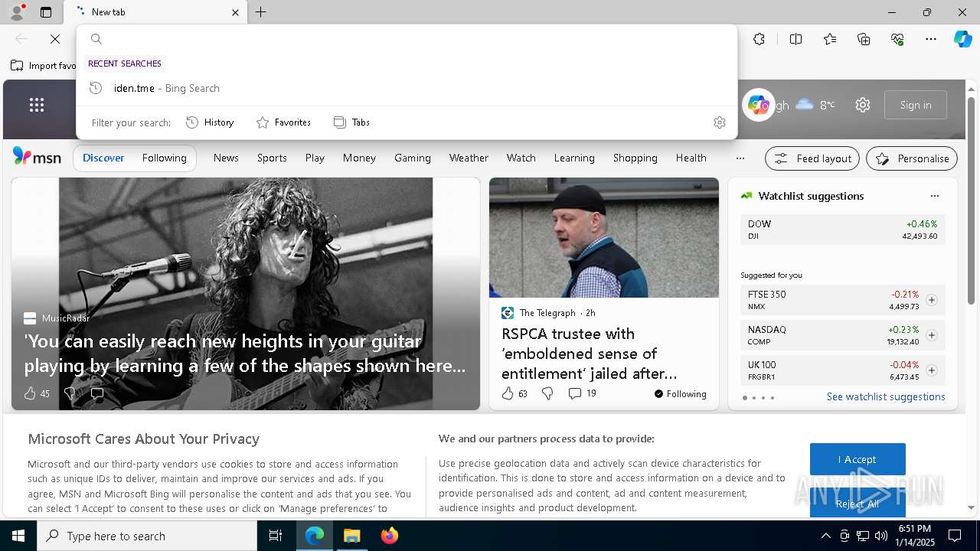Switch to the Following tab
Screen dimensions: 980x551
(164, 158)
